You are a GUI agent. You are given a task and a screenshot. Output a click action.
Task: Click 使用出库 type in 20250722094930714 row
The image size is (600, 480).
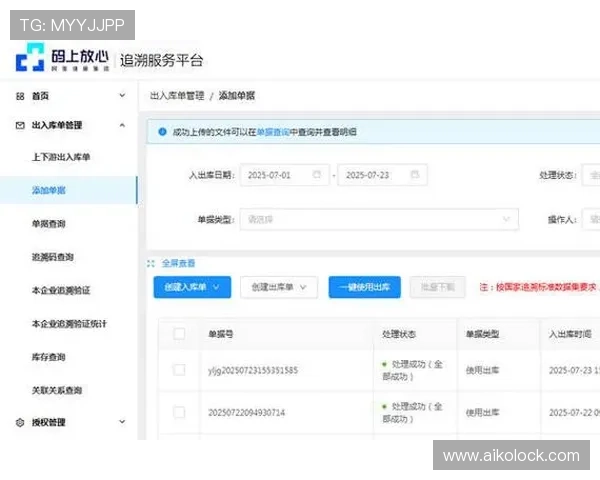coord(482,413)
